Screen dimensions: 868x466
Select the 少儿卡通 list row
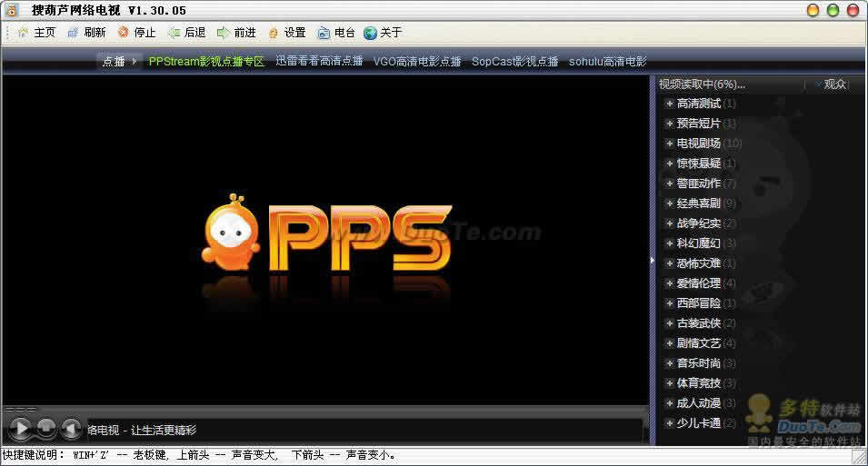point(701,423)
